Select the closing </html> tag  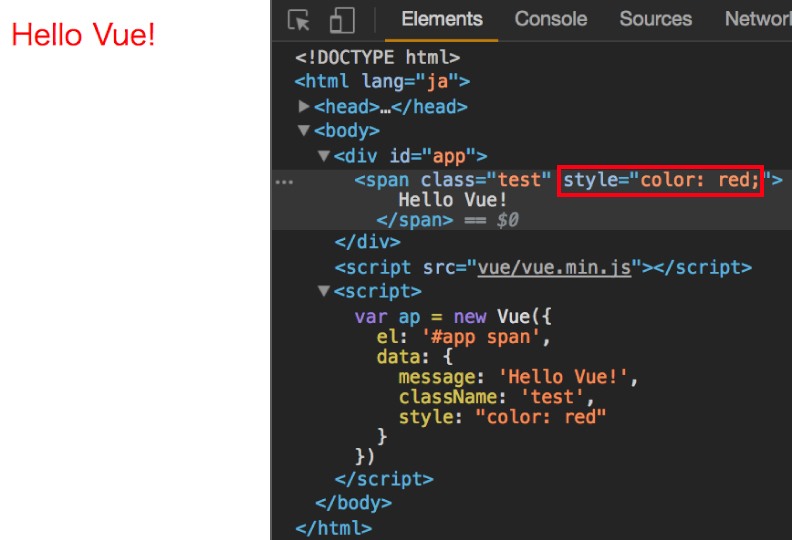tap(333, 528)
